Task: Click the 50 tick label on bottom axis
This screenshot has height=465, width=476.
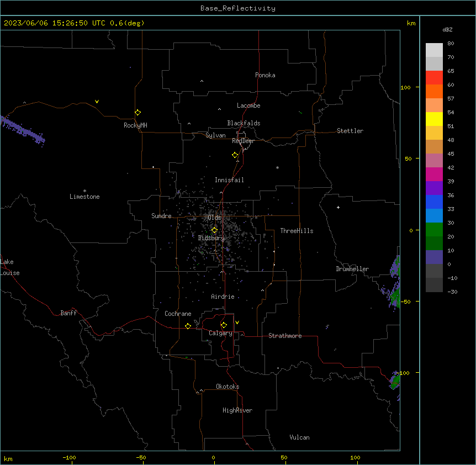Action: [284, 457]
